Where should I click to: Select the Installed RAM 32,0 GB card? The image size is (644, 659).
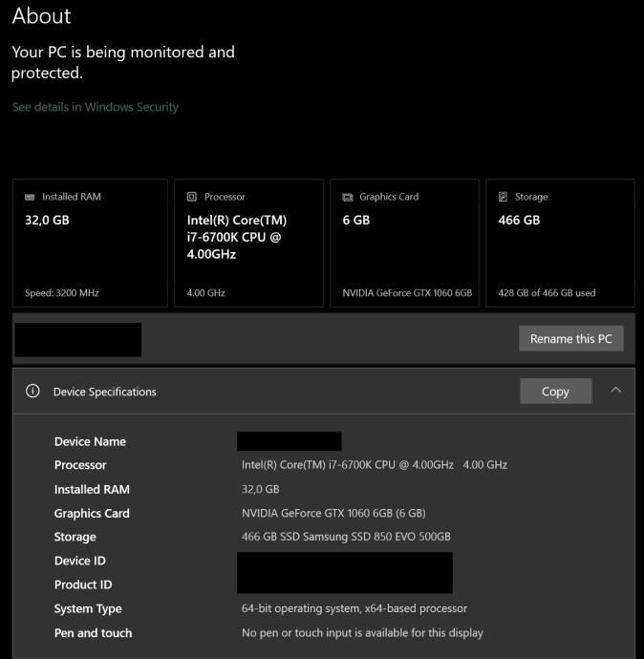[90, 244]
